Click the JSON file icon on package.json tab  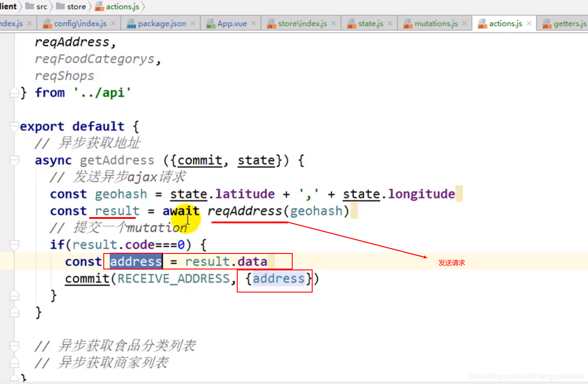131,24
